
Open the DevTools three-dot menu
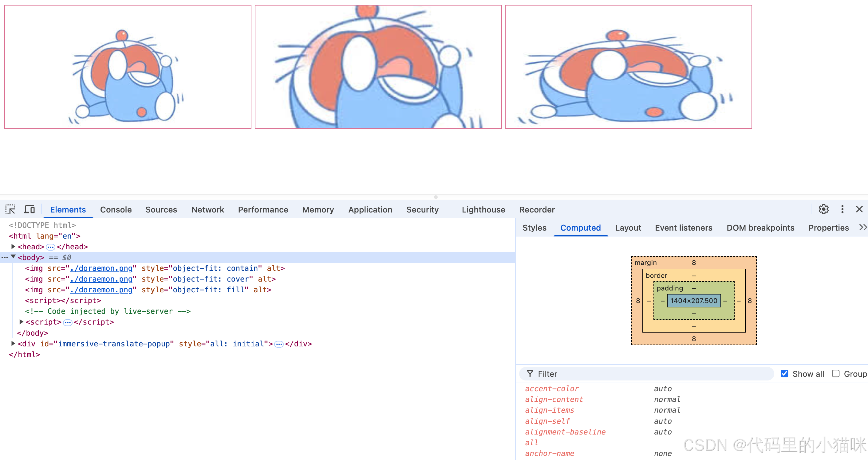pyautogui.click(x=842, y=209)
